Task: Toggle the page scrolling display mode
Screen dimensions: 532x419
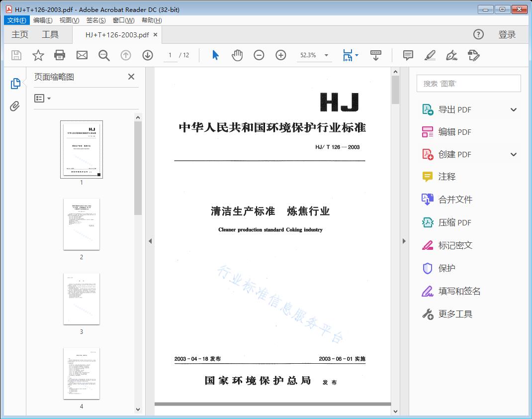Action: click(x=375, y=55)
